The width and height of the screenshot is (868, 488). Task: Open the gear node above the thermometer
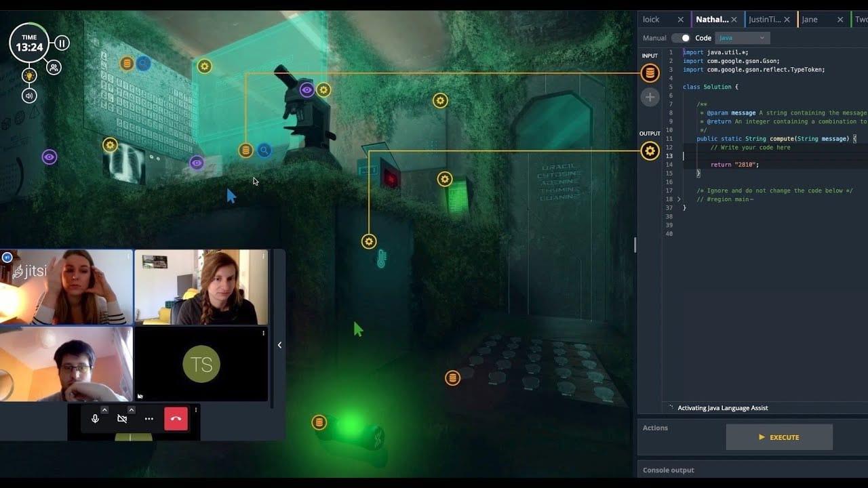coord(369,241)
